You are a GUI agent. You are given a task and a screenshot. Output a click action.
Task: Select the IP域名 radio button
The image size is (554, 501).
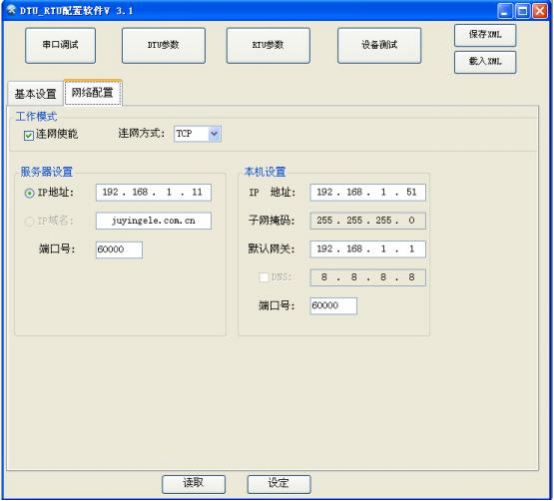click(29, 221)
